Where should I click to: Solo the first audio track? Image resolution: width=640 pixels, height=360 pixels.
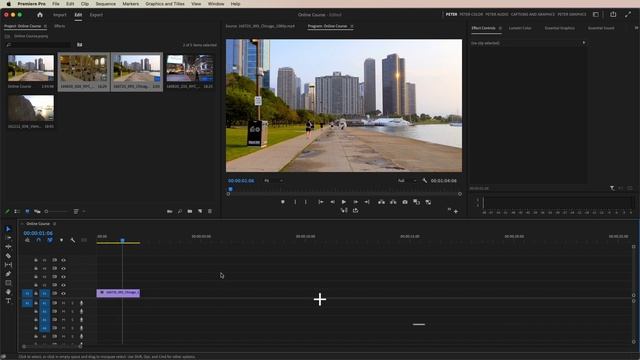(x=73, y=303)
